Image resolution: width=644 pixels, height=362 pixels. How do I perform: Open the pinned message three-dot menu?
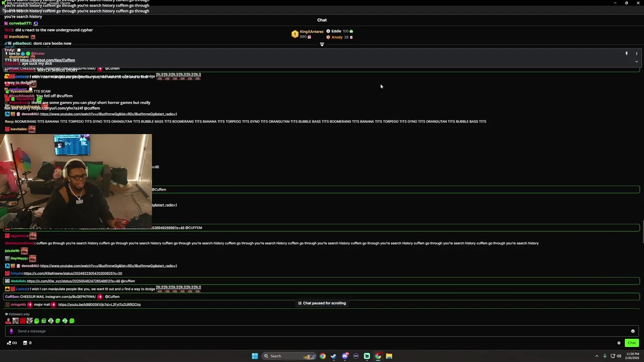point(636,53)
